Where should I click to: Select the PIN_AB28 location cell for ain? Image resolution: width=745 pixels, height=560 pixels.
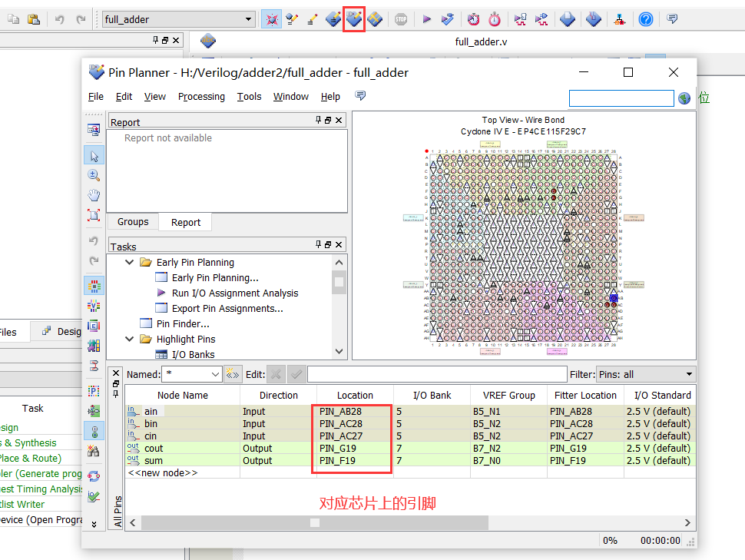coord(354,411)
